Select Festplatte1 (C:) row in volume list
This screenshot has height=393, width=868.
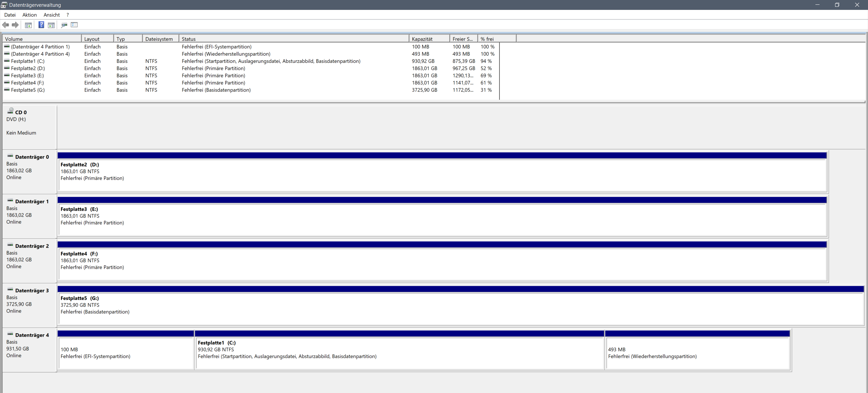27,61
